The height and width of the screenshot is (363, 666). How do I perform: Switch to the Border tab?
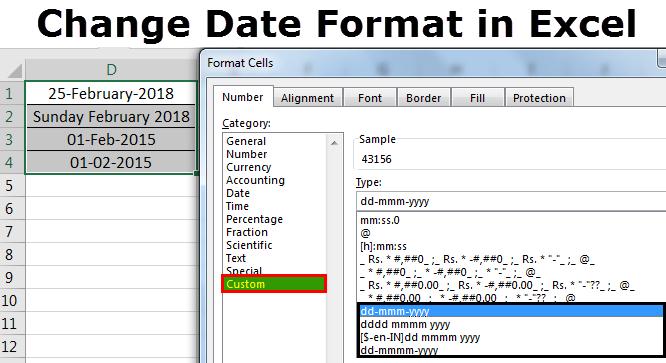pos(423,98)
